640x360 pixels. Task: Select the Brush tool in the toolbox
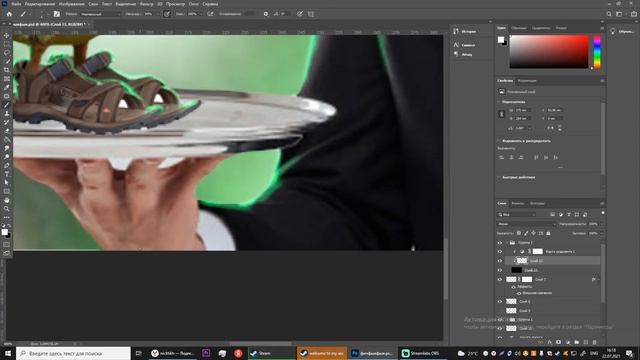(x=7, y=105)
